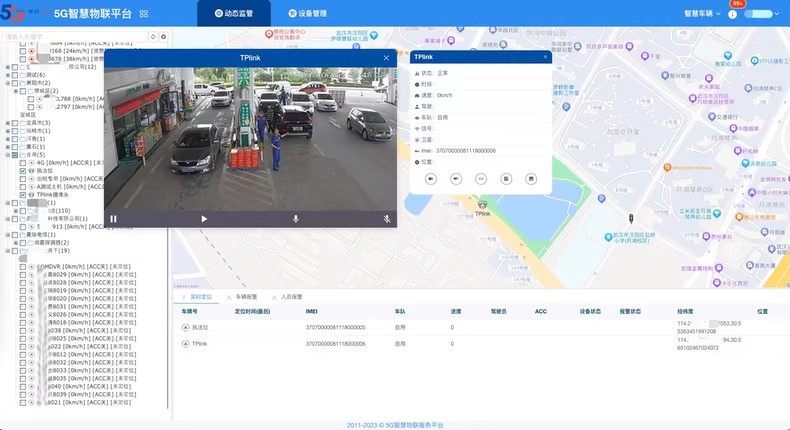Viewport: 790px width, 430px height.
Task: Click third round icon in TPlink info card
Action: (481, 179)
